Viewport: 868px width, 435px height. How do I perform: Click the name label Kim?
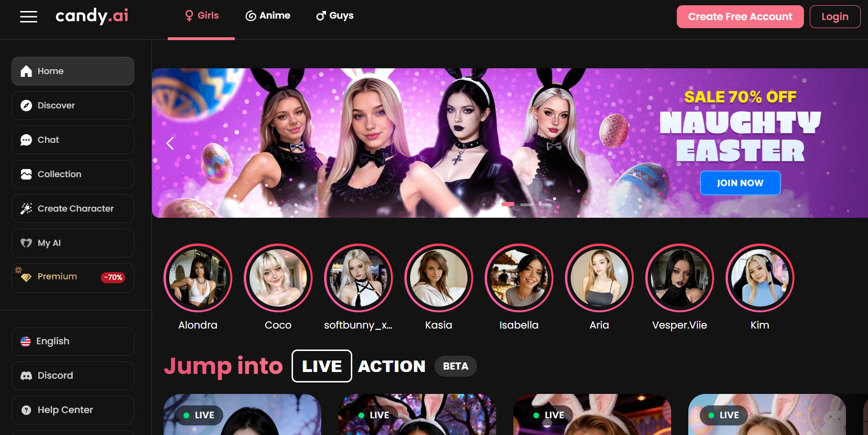pos(760,325)
